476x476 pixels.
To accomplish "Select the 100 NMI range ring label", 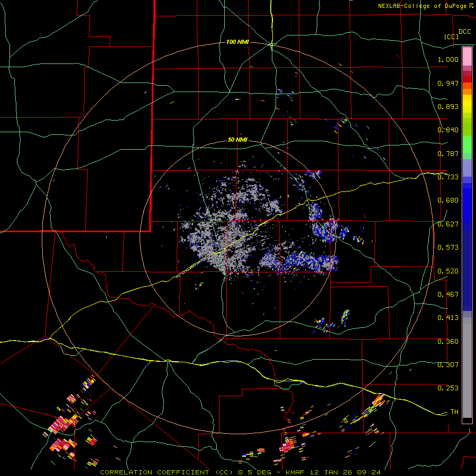I will tap(237, 42).
